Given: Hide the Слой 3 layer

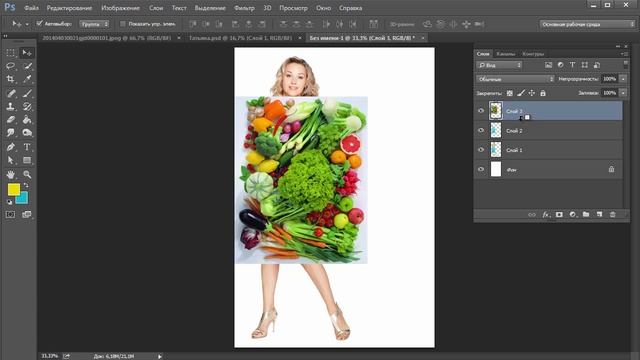Looking at the screenshot, I should pyautogui.click(x=481, y=111).
